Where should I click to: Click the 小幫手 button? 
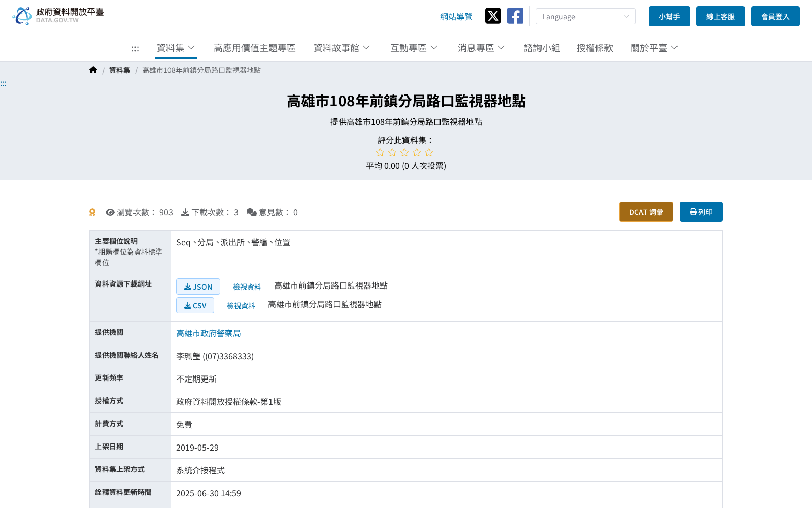coord(669,16)
